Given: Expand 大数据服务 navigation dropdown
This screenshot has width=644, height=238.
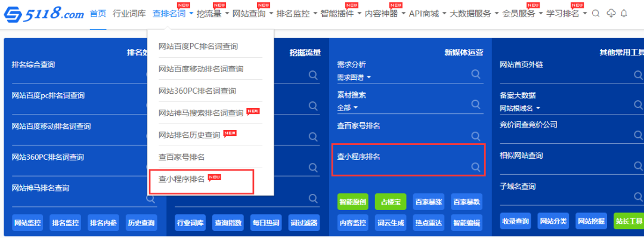Looking at the screenshot, I should pos(475,14).
